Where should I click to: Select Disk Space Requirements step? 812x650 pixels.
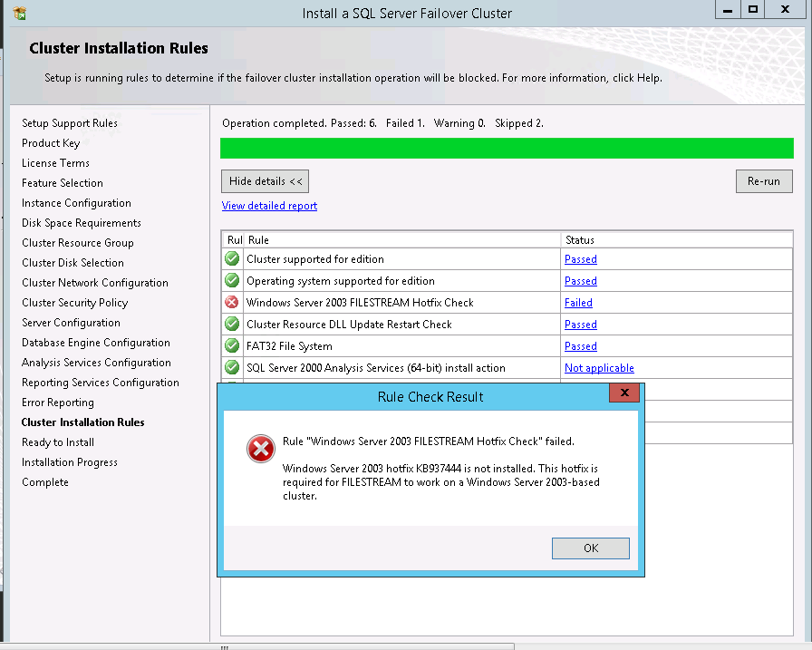click(x=82, y=223)
